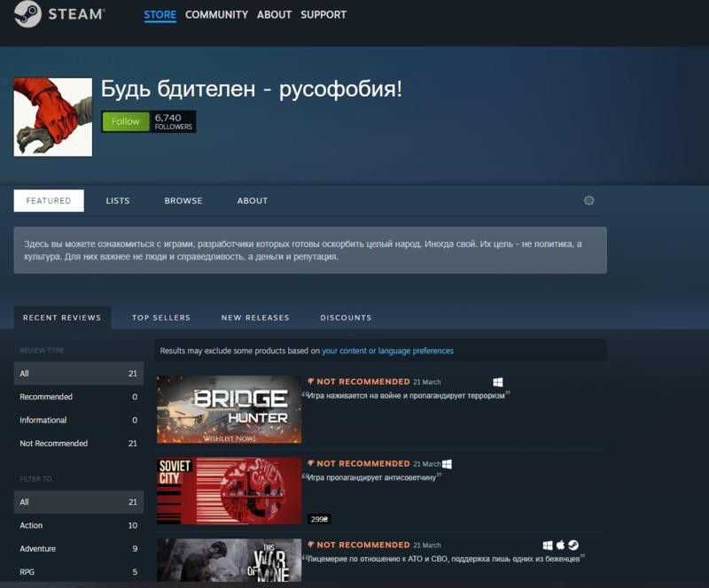Click the '21 March' date on Bridge Hunter review
This screenshot has width=709, height=588.
pos(427,383)
